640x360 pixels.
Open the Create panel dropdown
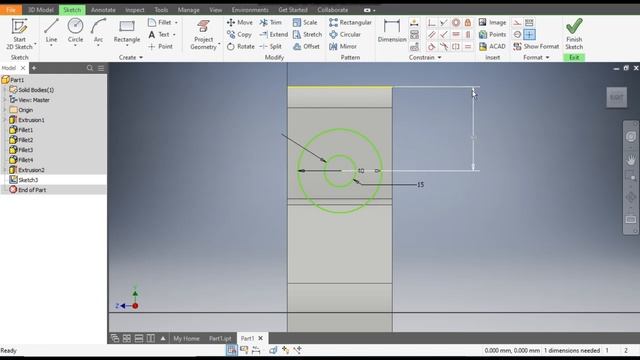point(131,58)
